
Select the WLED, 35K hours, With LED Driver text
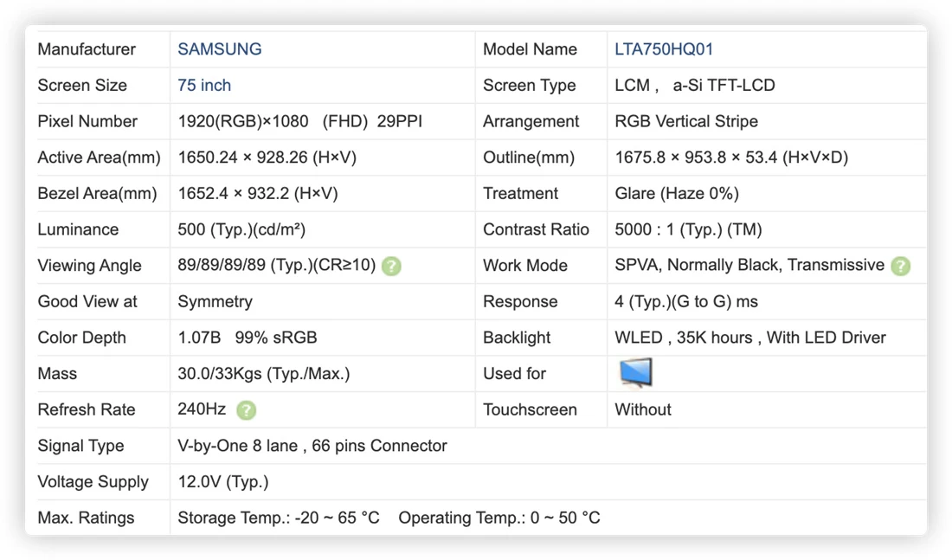click(x=750, y=338)
